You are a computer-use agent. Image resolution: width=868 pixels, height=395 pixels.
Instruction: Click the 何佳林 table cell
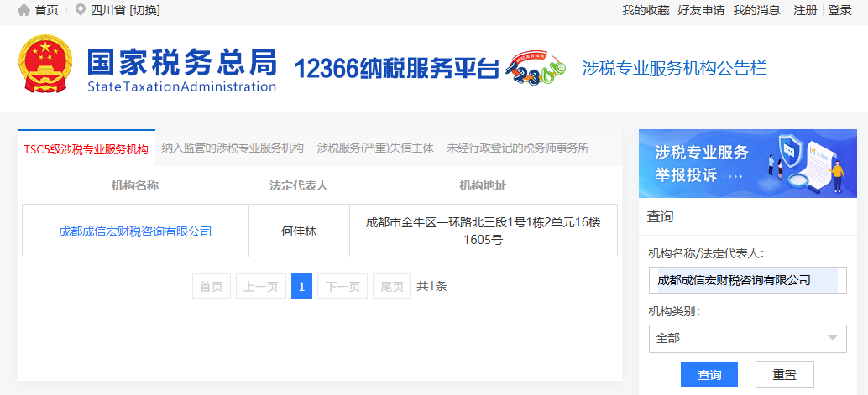[x=299, y=231]
